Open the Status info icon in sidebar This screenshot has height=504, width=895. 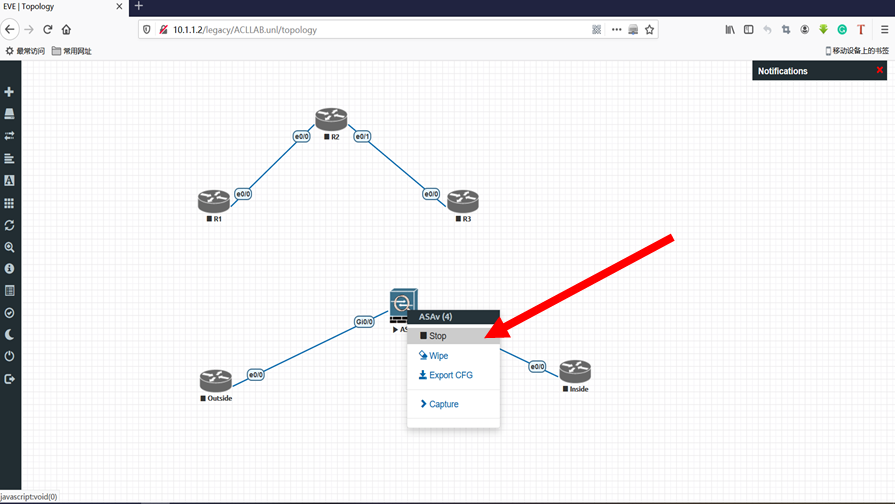point(9,269)
